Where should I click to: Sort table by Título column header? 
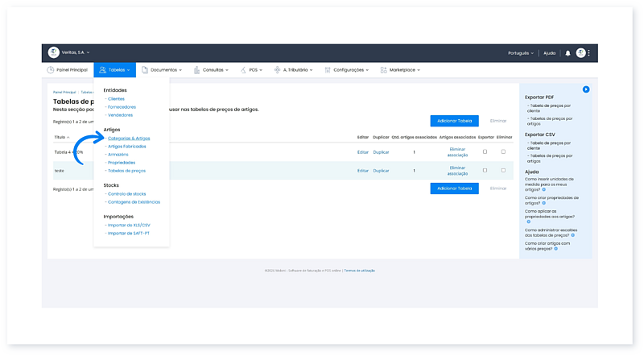click(x=62, y=137)
